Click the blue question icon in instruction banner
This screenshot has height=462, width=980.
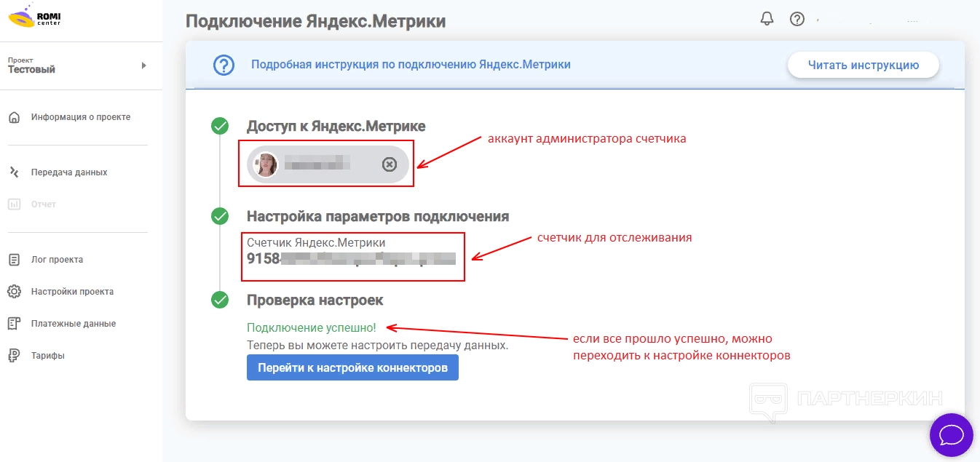(224, 65)
